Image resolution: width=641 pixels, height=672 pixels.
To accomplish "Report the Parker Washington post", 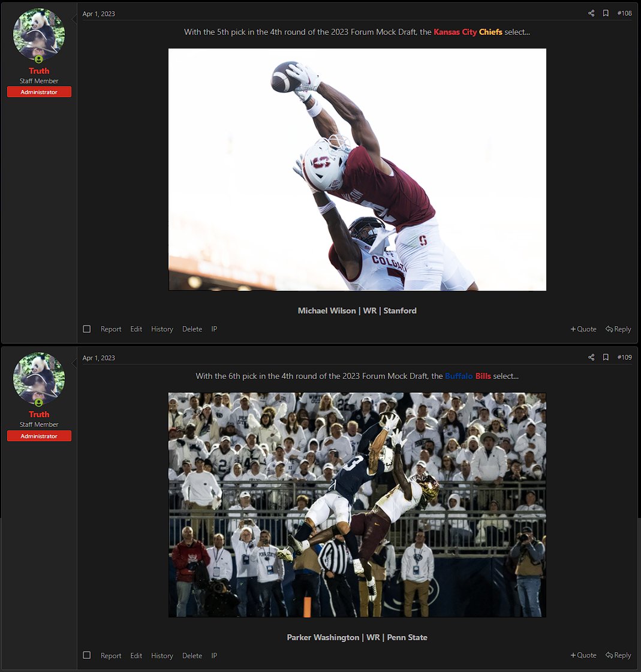I will (111, 655).
